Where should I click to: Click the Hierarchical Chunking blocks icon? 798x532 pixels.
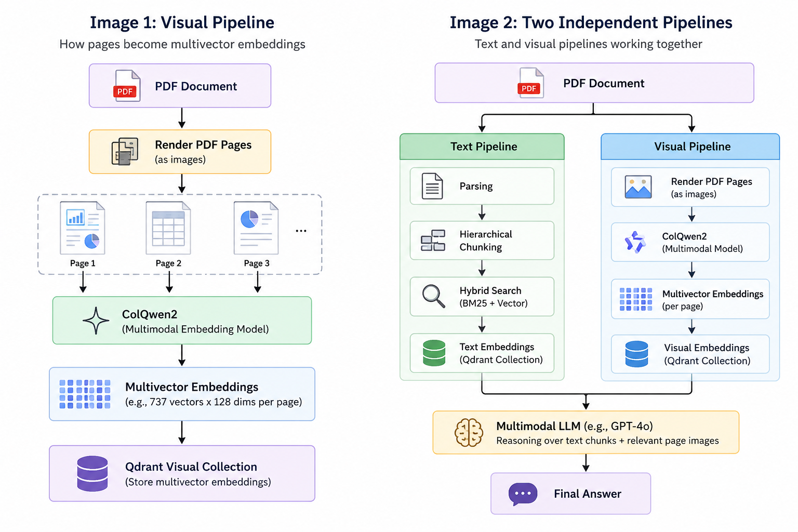click(433, 241)
